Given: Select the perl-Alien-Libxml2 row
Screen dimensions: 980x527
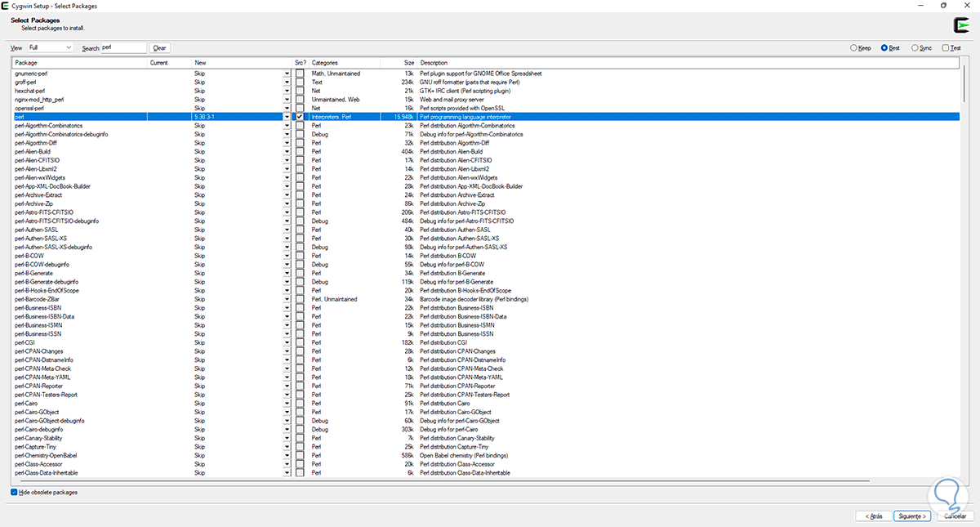Looking at the screenshot, I should (486, 169).
